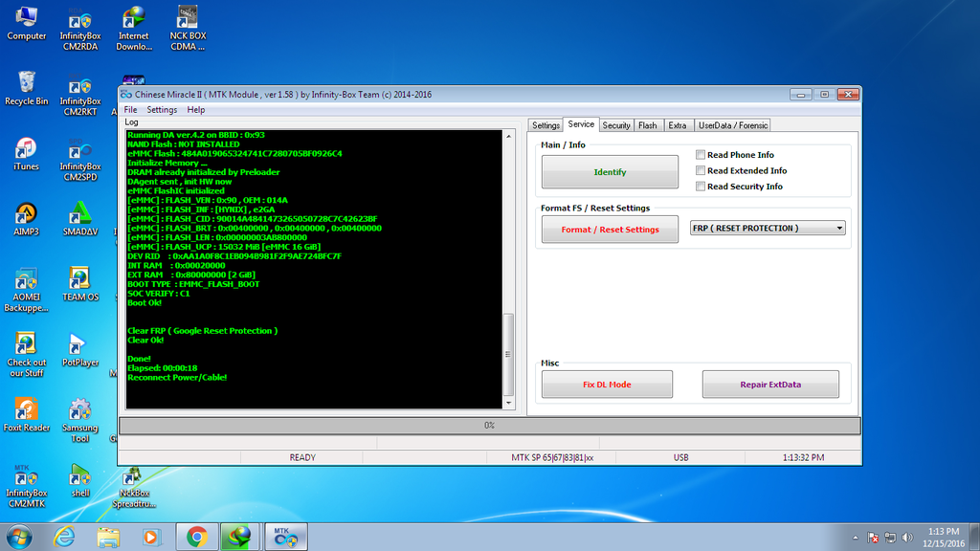Open the iTunes desktop shortcut
The height and width of the screenshot is (551, 980).
(x=26, y=151)
